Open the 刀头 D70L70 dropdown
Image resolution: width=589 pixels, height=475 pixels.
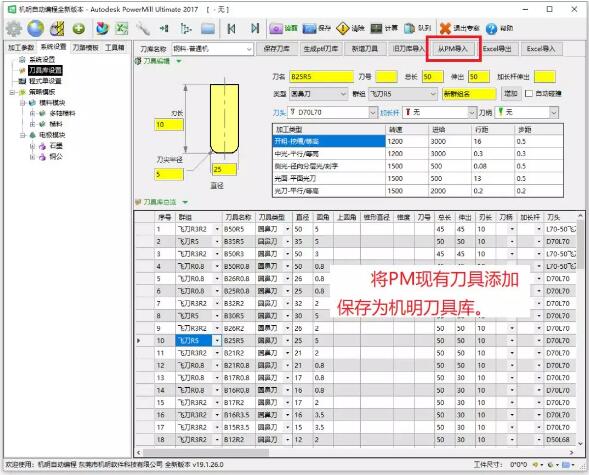[x=332, y=112]
